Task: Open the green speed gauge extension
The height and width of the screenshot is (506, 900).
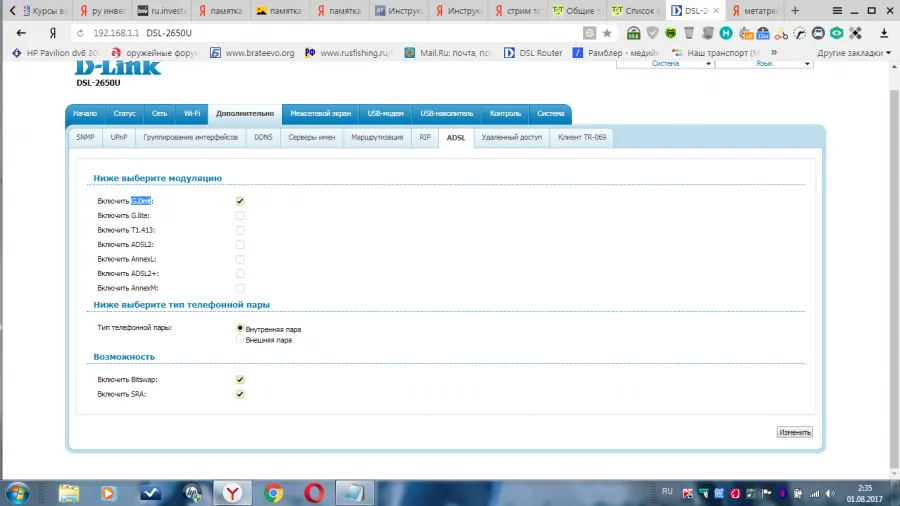Action: (633, 33)
